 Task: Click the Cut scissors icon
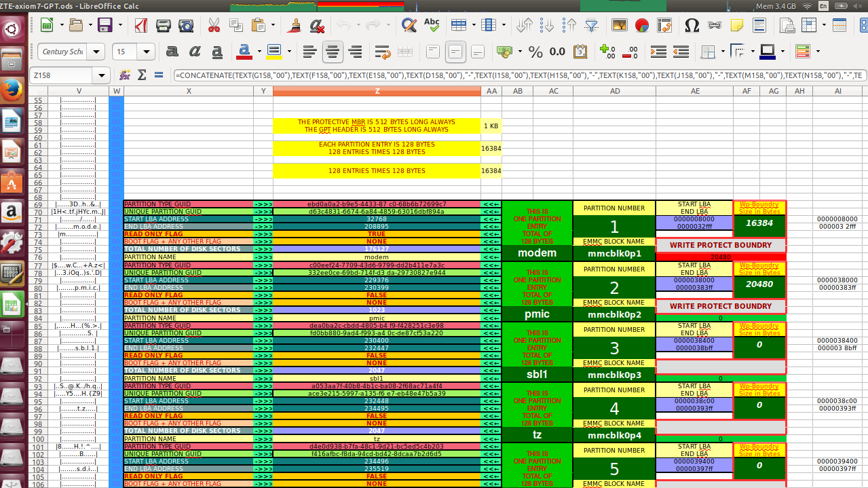(x=214, y=26)
